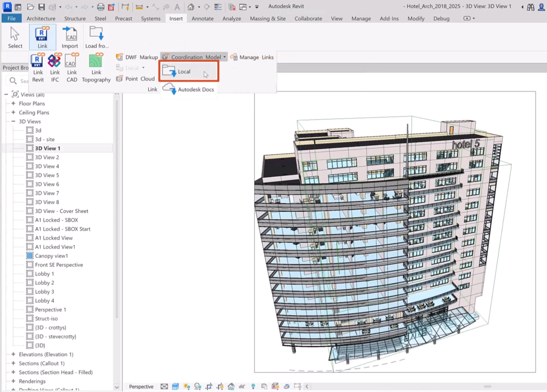Click the Temporary Hide/Isolate glasses icon
547x392 pixels.
click(242, 387)
